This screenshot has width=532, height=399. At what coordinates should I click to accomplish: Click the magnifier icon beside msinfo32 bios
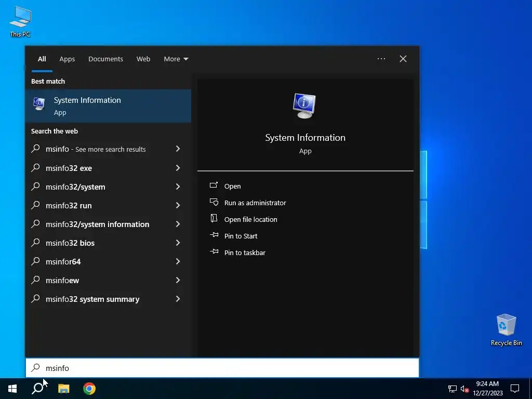(36, 243)
